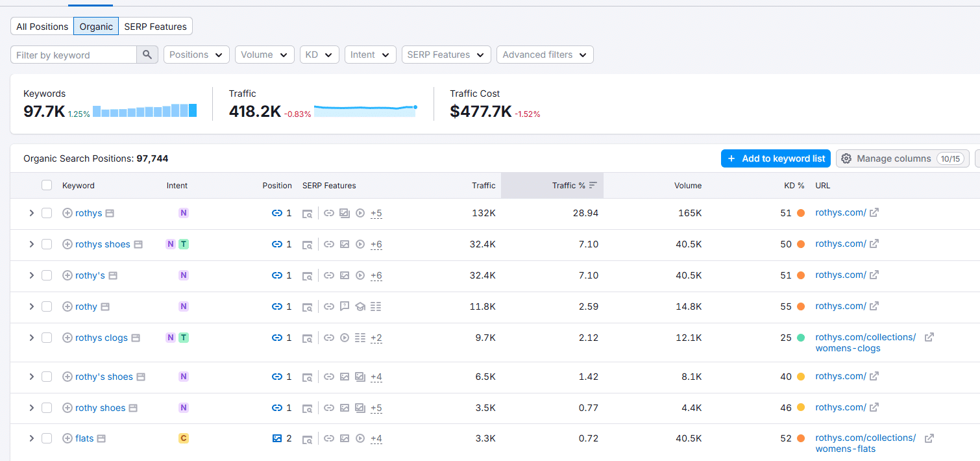Check the box for 'flats' row

pos(47,438)
